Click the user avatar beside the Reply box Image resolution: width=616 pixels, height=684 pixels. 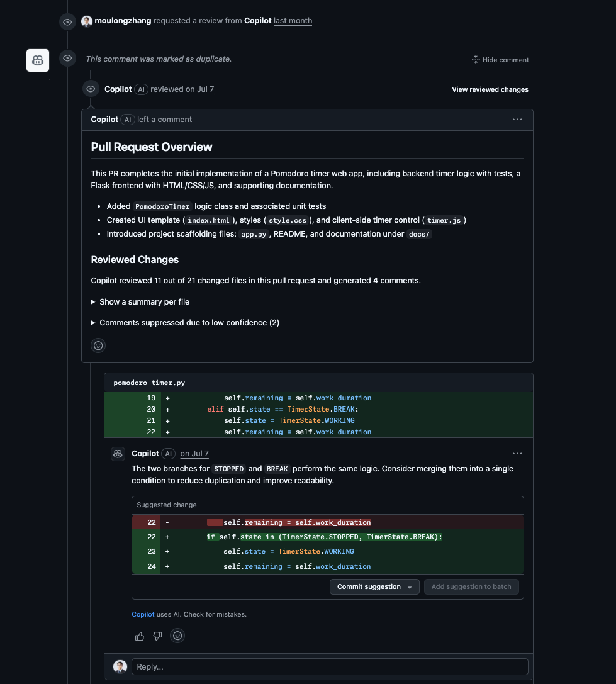pyautogui.click(x=120, y=666)
